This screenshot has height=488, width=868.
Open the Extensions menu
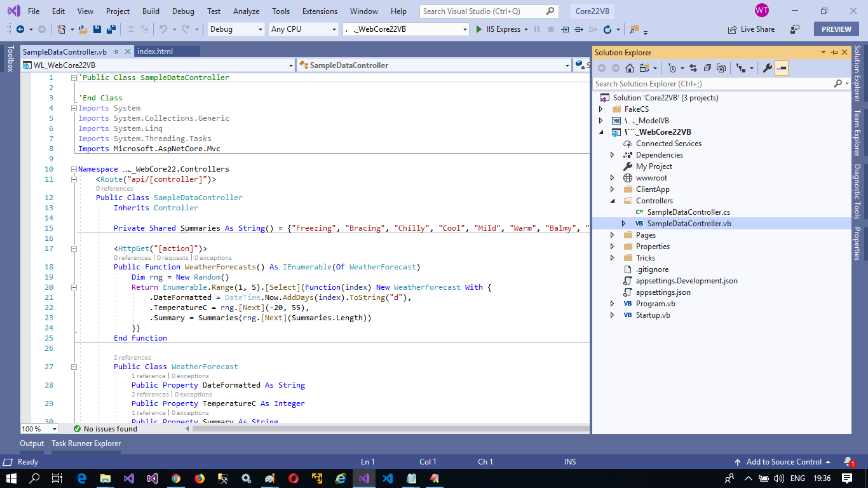click(320, 11)
